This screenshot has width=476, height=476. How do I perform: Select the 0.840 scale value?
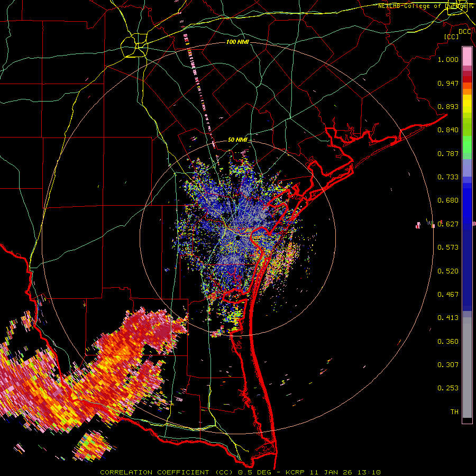click(448, 130)
